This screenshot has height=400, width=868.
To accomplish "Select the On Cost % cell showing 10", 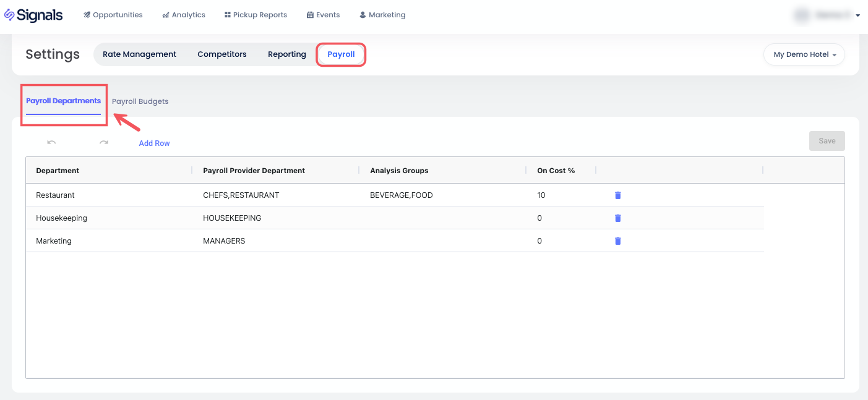I will (x=541, y=195).
